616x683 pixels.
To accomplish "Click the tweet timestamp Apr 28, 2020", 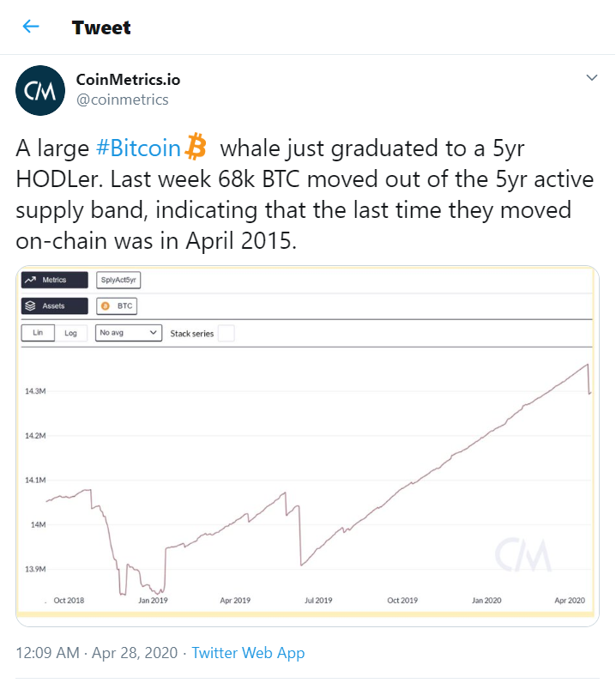I will [x=135, y=652].
